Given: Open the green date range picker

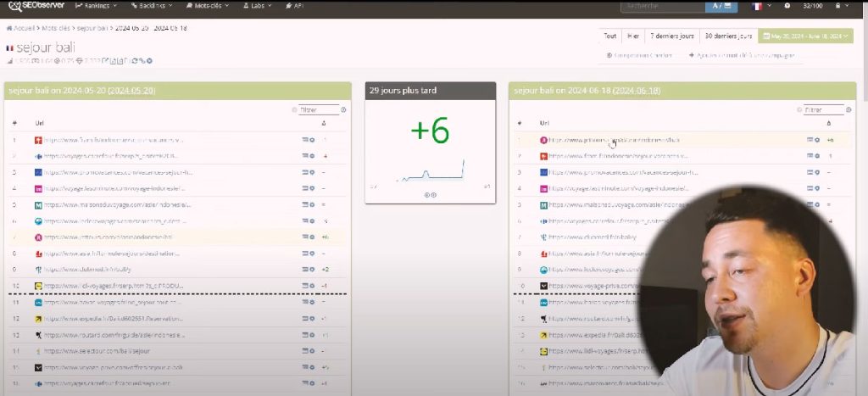Looking at the screenshot, I should pyautogui.click(x=806, y=36).
